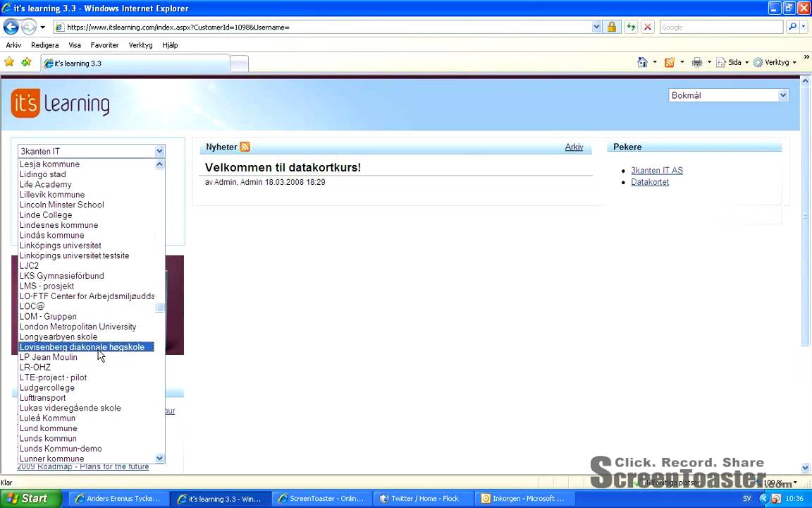This screenshot has width=812, height=508.
Task: Select London Metropolitan University in list
Action: (x=86, y=327)
